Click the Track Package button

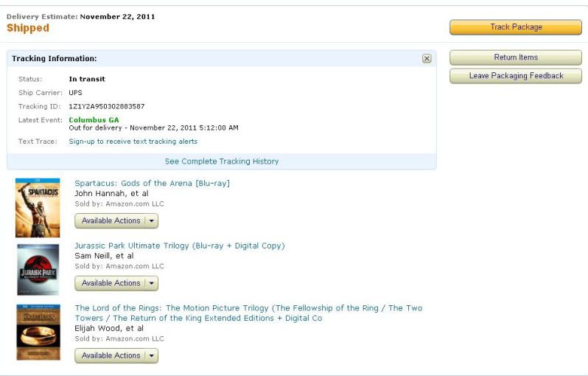516,27
